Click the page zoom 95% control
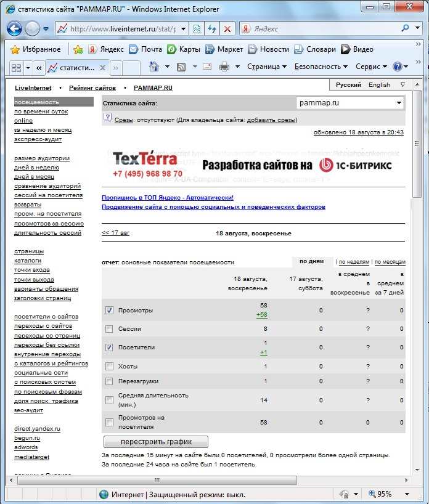The image size is (429, 504). tap(380, 494)
